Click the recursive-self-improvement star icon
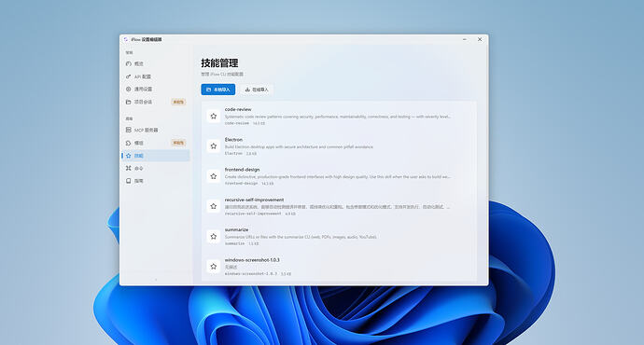 pos(213,206)
